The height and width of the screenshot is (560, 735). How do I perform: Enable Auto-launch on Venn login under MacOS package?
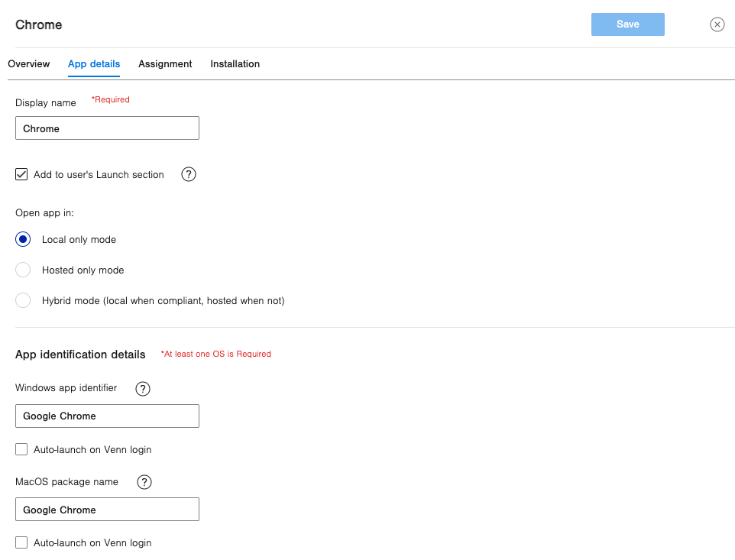pyautogui.click(x=21, y=542)
